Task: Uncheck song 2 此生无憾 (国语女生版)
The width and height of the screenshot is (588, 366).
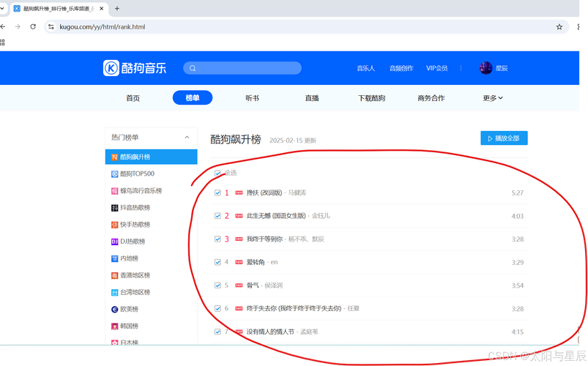Action: pos(217,216)
